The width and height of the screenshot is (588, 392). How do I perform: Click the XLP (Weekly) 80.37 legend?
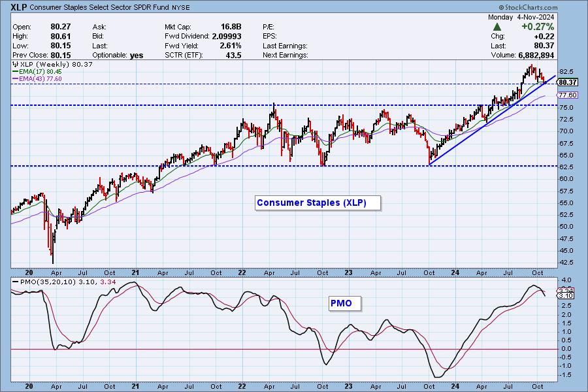coord(52,64)
